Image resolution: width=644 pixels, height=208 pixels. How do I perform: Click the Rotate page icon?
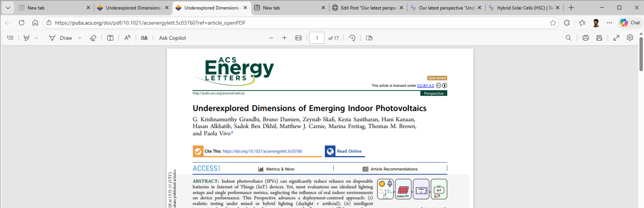coord(352,38)
